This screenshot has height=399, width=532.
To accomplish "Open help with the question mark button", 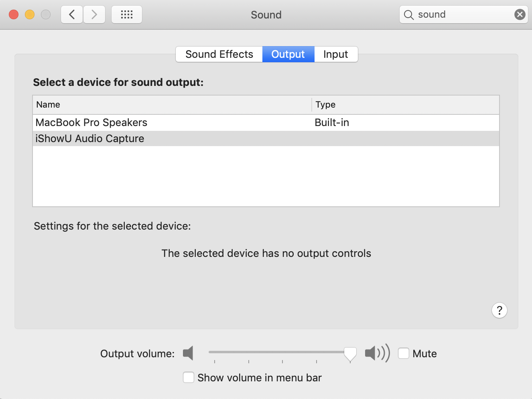I will [499, 310].
